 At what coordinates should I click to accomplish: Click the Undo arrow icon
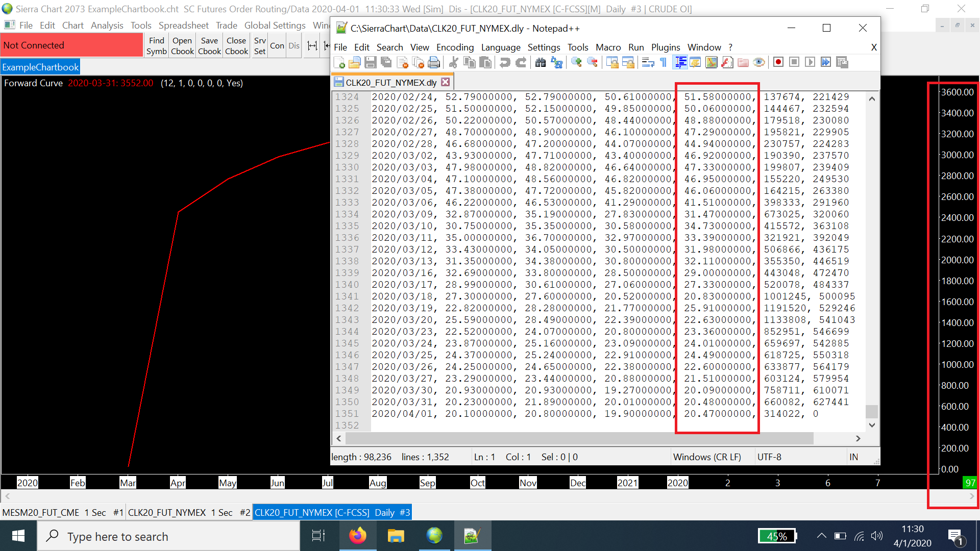505,62
